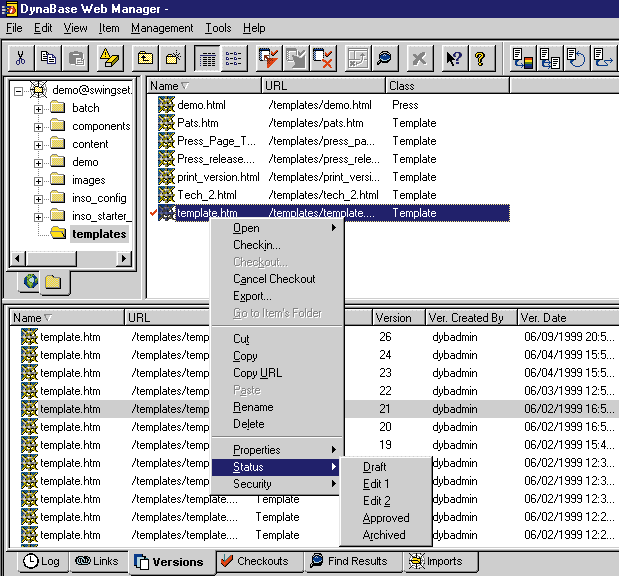
Task: Switch to the Checkouts tab
Action: (253, 561)
